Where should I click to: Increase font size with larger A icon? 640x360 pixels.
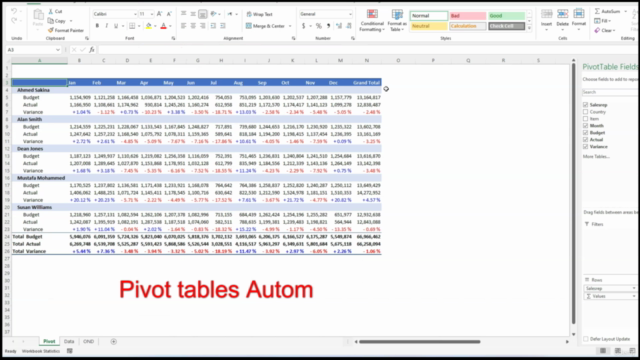point(160,14)
